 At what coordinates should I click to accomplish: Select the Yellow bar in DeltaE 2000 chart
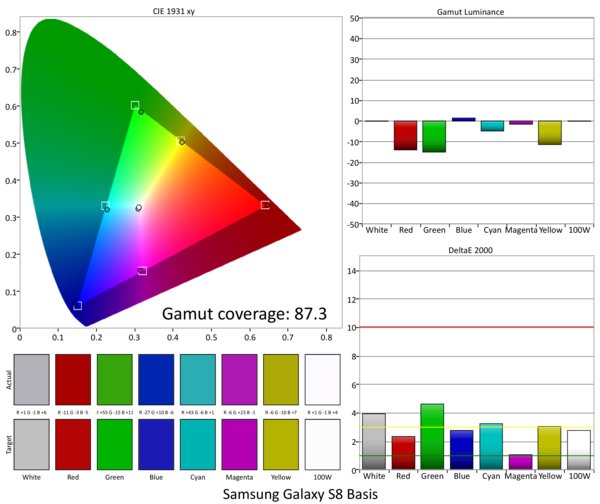[x=549, y=448]
